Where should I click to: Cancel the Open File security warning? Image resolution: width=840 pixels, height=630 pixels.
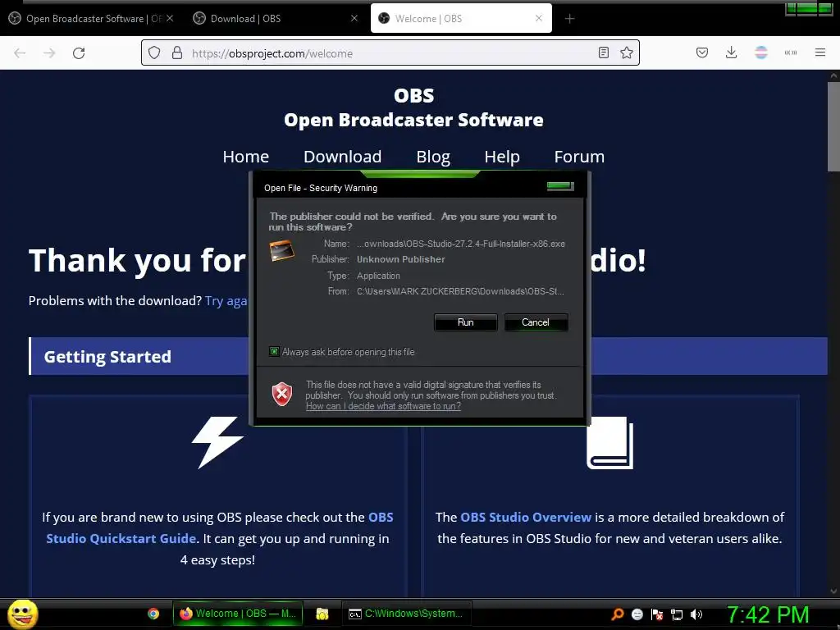pyautogui.click(x=536, y=322)
